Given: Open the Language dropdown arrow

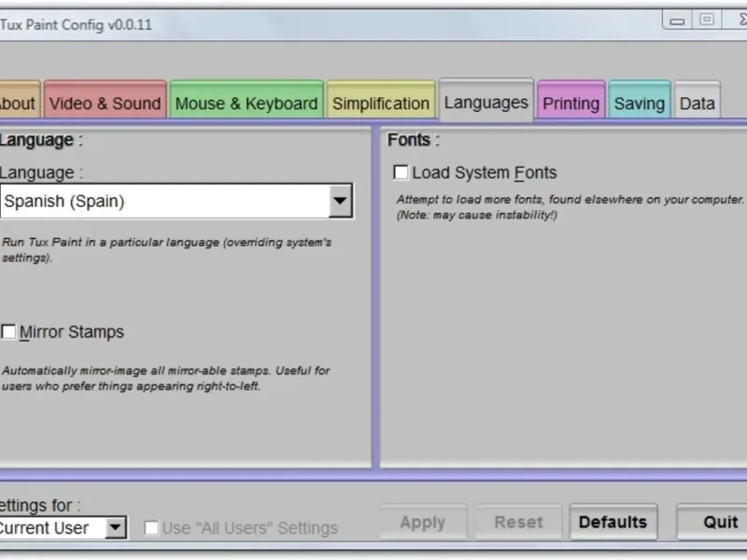Looking at the screenshot, I should [340, 201].
